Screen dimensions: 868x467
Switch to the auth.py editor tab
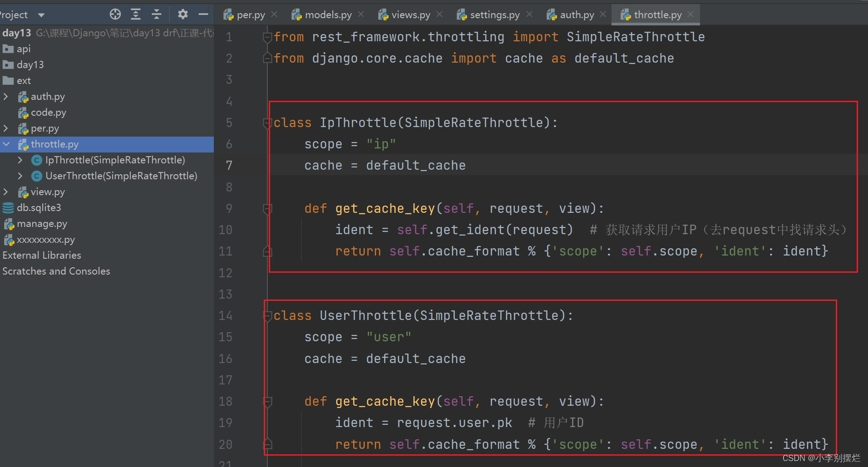[x=577, y=15]
